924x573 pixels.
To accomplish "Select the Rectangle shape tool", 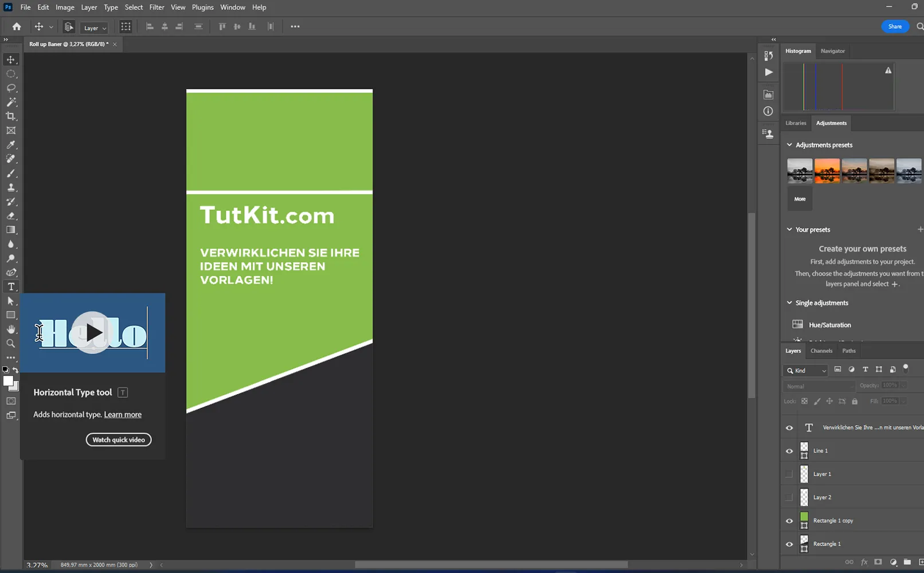I will pos(11,315).
